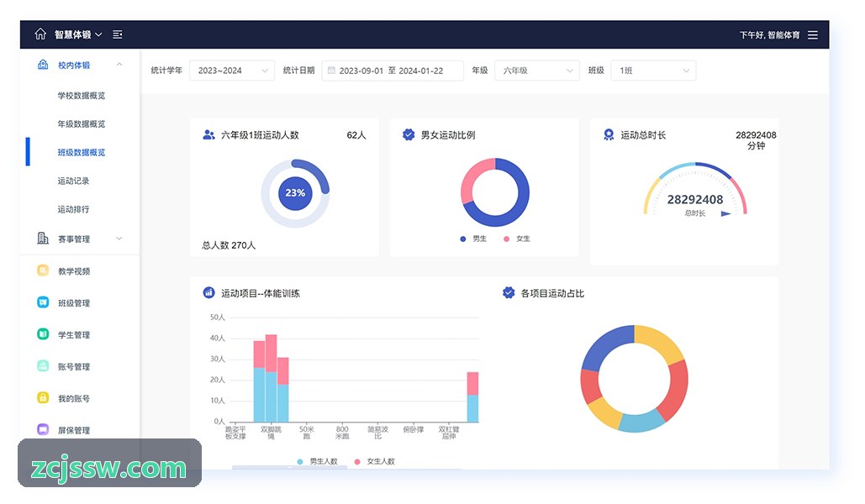Collapse the 校内体锻 menu section
This screenshot has height=504, width=865.
pos(119,65)
